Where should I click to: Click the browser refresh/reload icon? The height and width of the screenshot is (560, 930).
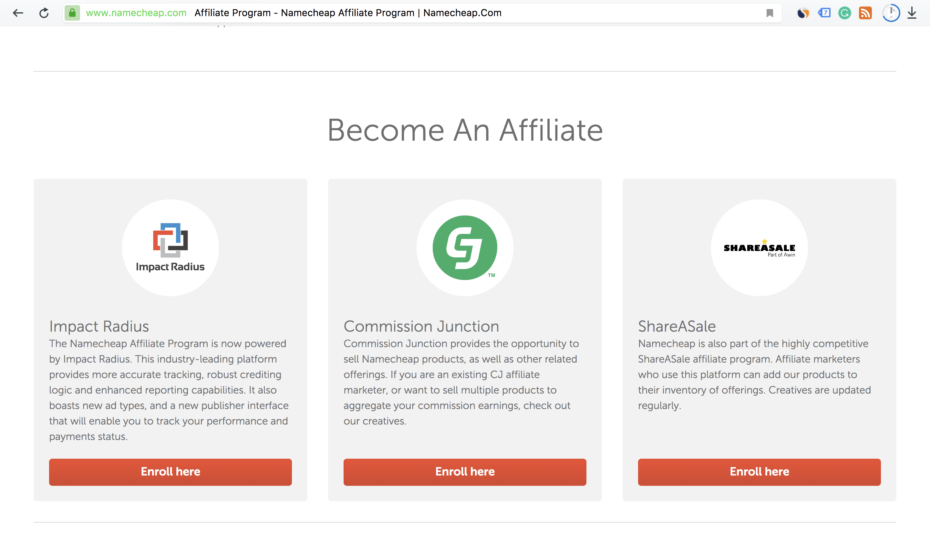(x=43, y=11)
